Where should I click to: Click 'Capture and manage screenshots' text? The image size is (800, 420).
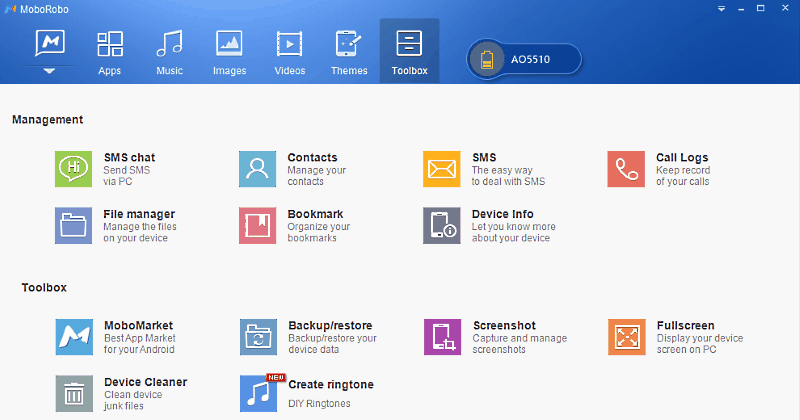[x=519, y=344]
